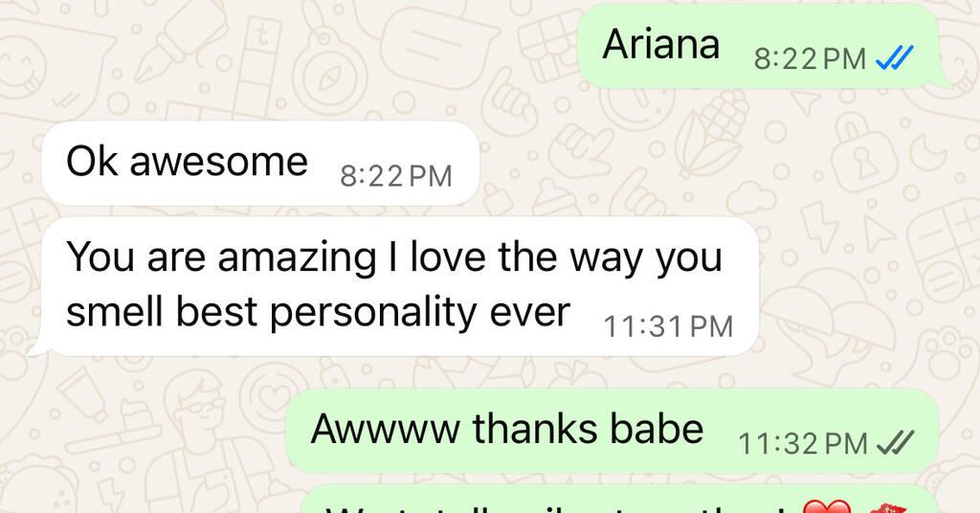Screen dimensions: 980x513
Task: Tap the gray double checkmarks after 11:32 PM
Action: coord(896,443)
